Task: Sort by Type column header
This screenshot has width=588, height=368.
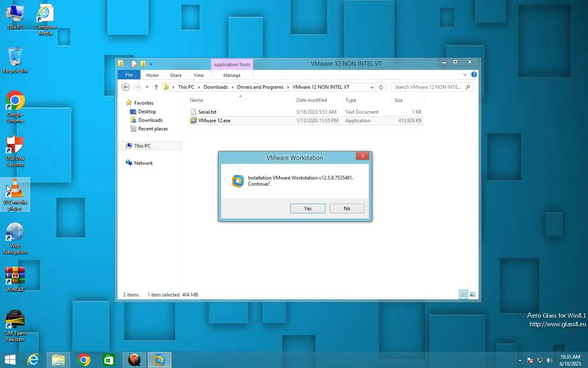Action: click(x=367, y=100)
